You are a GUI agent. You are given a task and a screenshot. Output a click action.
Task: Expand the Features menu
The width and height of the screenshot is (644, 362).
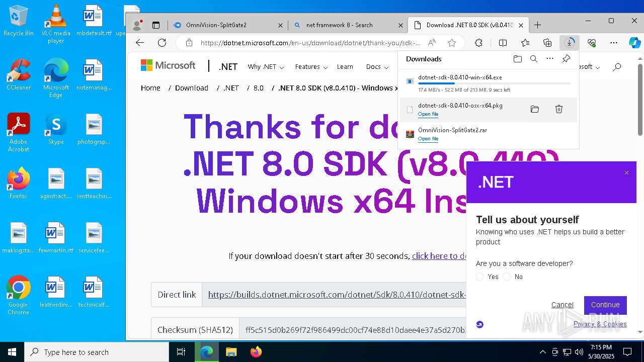(x=311, y=67)
